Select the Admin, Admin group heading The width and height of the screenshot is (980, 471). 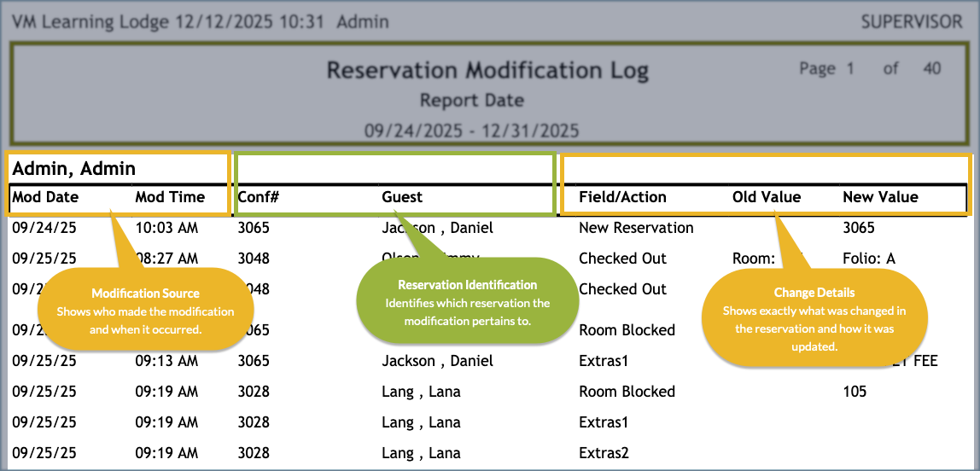pyautogui.click(x=74, y=168)
